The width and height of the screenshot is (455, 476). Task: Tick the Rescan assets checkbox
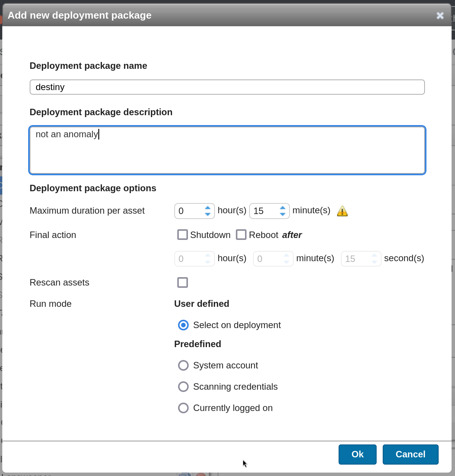click(183, 282)
